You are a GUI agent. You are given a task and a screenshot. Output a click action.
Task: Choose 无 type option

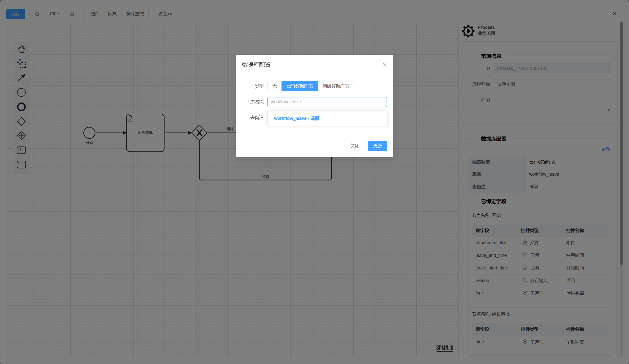pyautogui.click(x=274, y=86)
